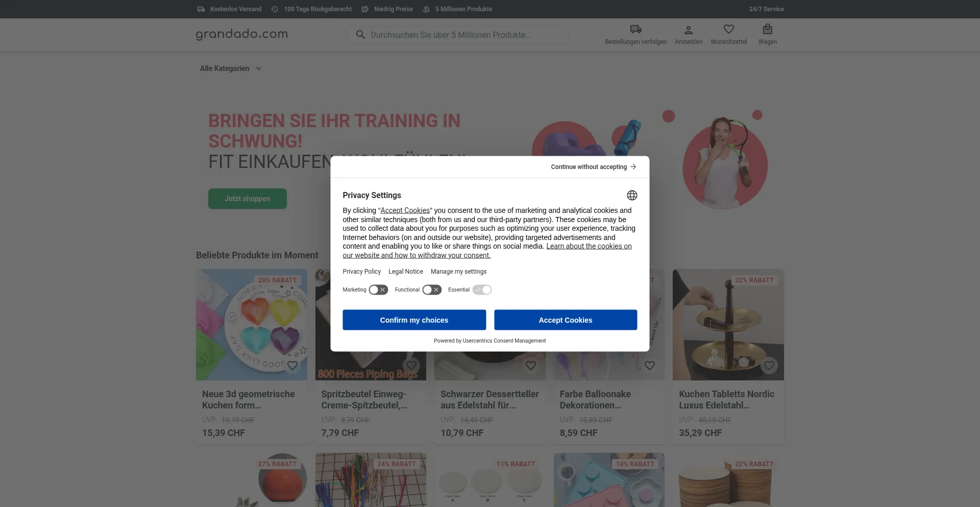Click the globe language icon in Privacy Settings

tap(632, 196)
